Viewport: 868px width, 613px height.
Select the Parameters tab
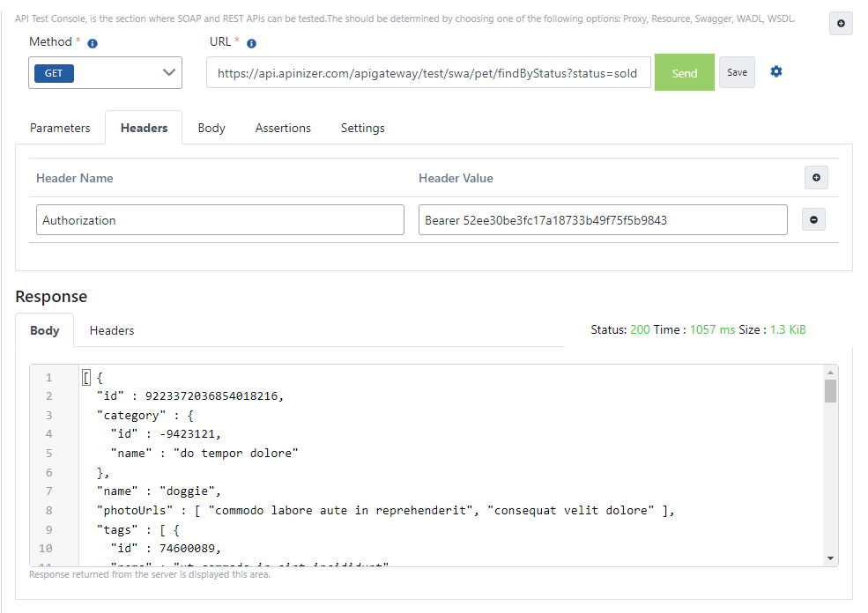coord(60,128)
